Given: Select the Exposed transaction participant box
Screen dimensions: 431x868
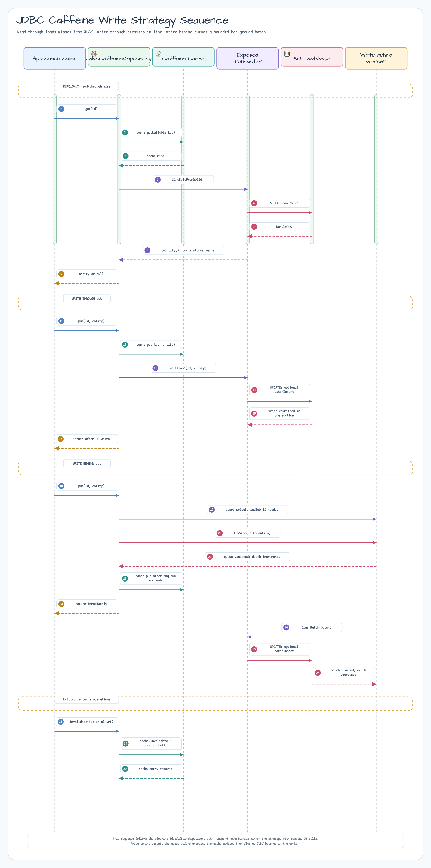Looking at the screenshot, I should 247,58.
